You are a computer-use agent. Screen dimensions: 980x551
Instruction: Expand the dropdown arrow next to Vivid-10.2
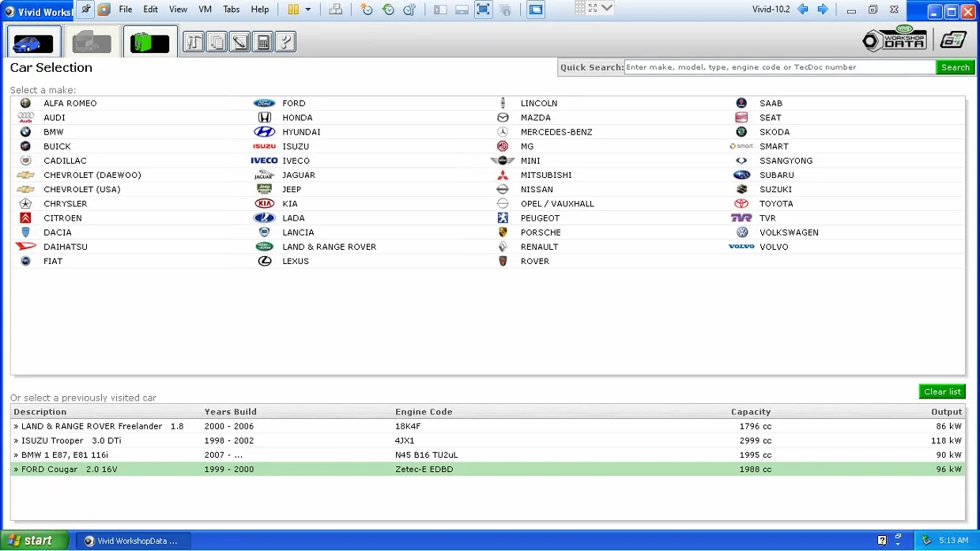click(607, 8)
